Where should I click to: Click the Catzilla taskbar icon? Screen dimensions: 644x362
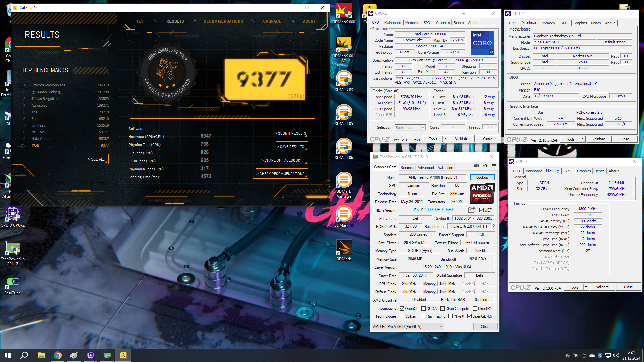click(123, 355)
